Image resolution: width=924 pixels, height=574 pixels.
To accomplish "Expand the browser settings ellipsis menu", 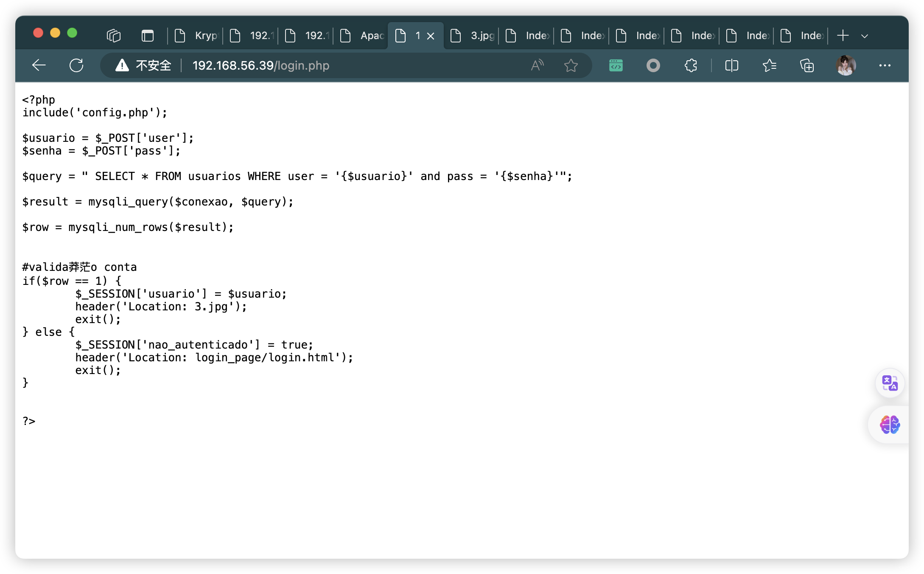I will pos(885,65).
